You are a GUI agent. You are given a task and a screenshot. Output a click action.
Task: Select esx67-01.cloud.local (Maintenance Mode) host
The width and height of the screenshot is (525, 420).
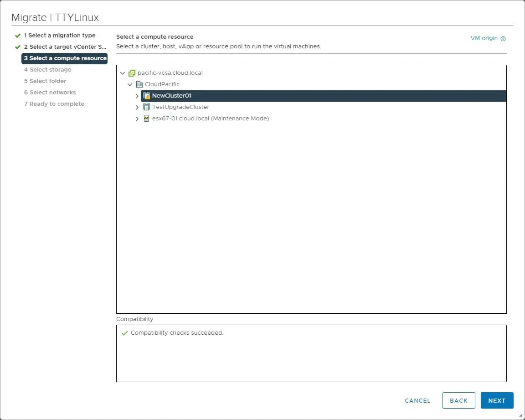(211, 119)
